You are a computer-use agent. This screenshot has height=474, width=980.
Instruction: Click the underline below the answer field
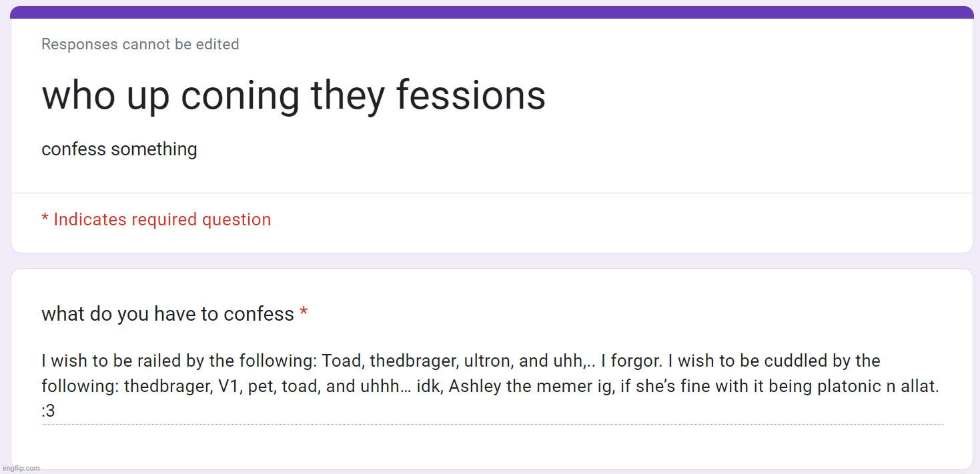pos(492,424)
